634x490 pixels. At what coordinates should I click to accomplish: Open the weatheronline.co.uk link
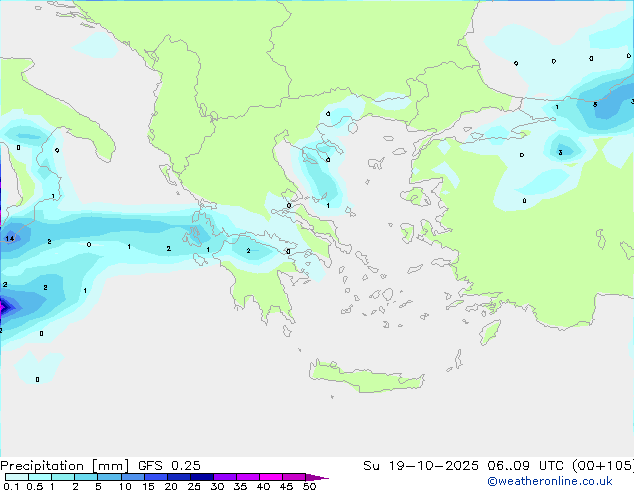(550, 481)
